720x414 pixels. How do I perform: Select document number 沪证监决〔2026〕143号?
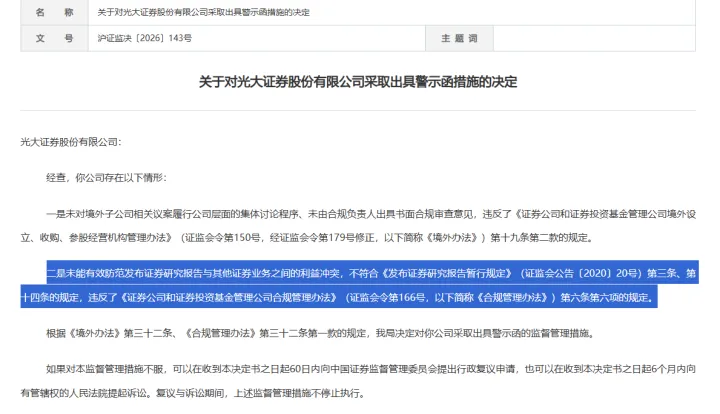145,38
